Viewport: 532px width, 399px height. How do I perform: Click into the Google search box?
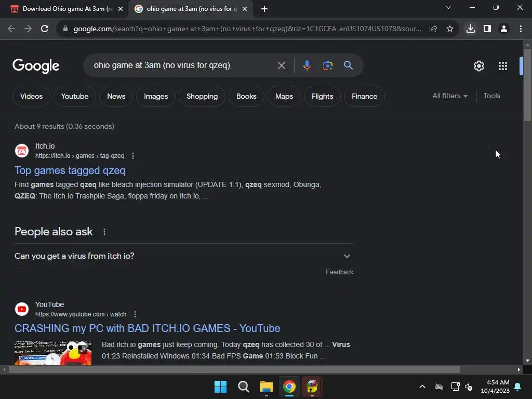click(183, 65)
